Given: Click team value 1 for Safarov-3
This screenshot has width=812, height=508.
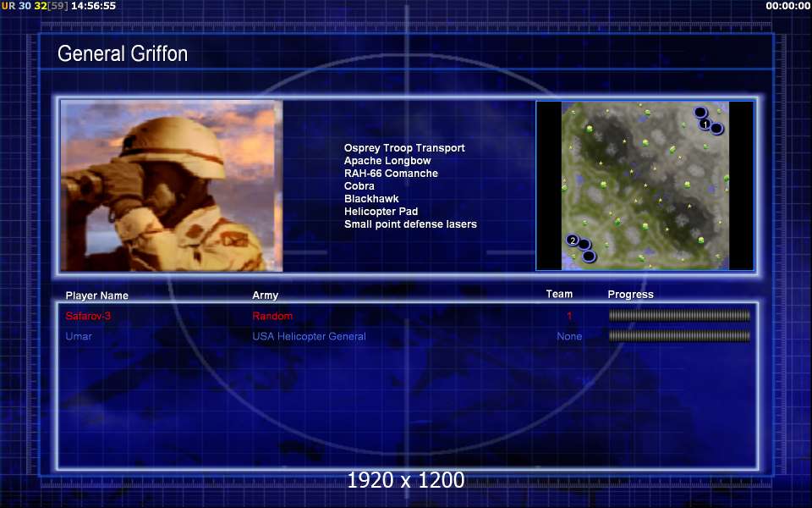Looking at the screenshot, I should tap(569, 316).
